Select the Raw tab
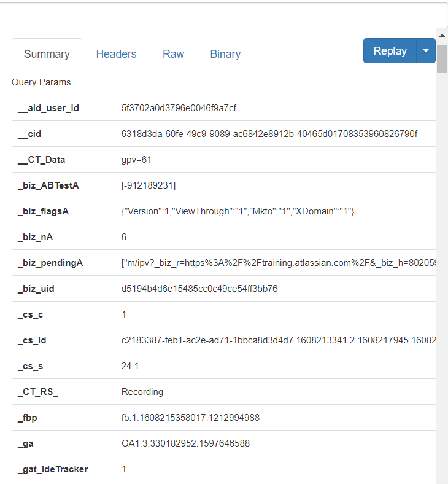 point(173,54)
